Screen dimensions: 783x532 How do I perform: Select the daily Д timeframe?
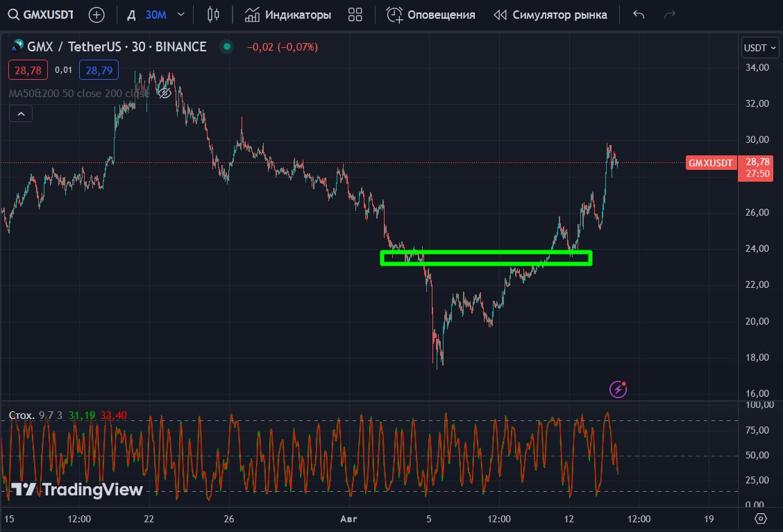(x=131, y=15)
